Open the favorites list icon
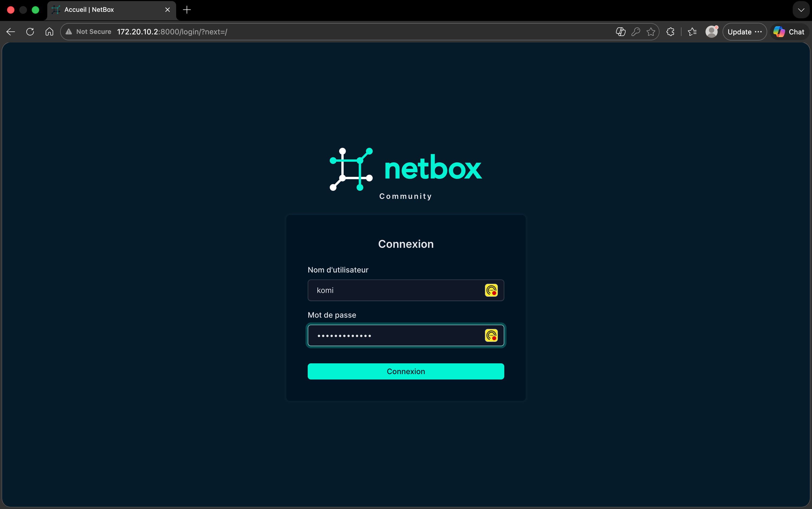The height and width of the screenshot is (509, 812). click(x=692, y=32)
